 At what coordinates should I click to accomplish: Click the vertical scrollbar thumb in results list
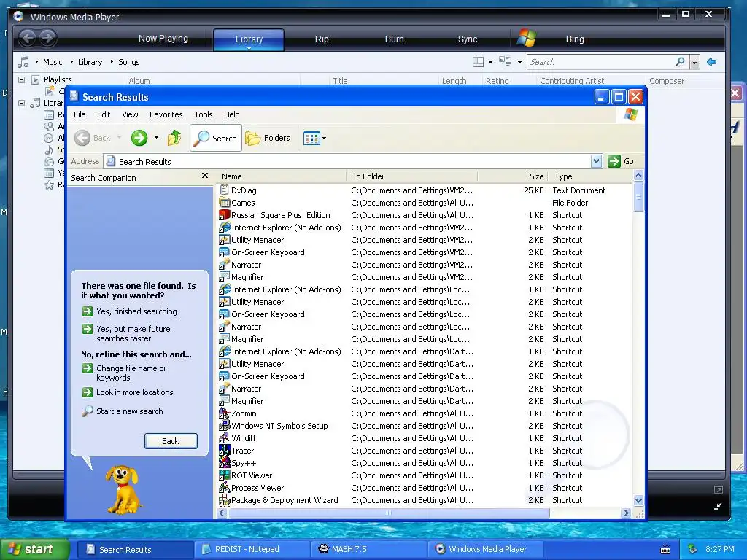click(638, 197)
